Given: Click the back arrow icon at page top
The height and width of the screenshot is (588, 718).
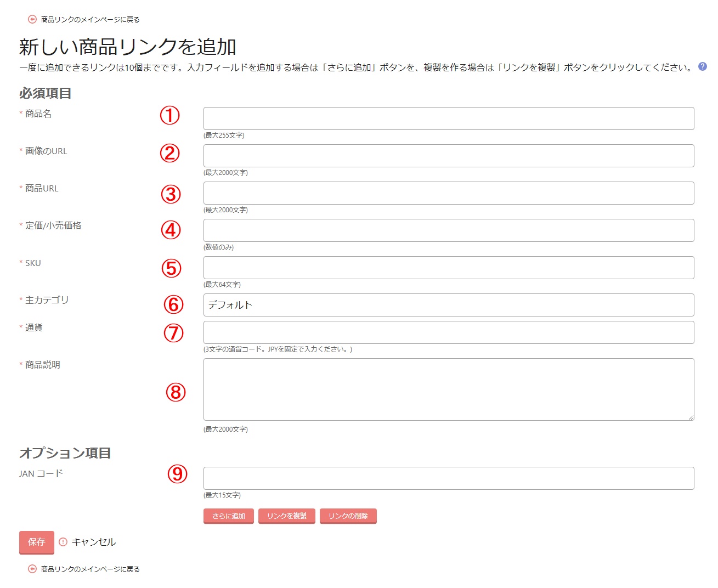Looking at the screenshot, I should point(30,19).
